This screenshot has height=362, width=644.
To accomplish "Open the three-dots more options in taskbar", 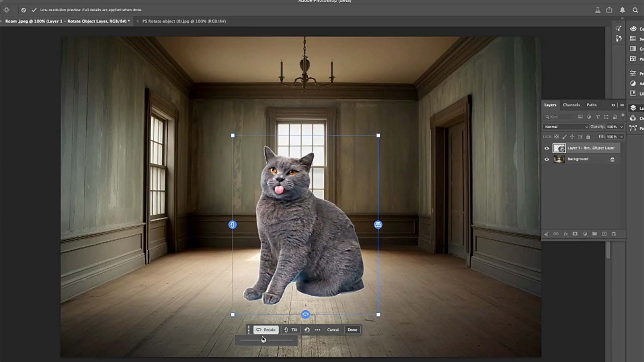I will click(318, 330).
